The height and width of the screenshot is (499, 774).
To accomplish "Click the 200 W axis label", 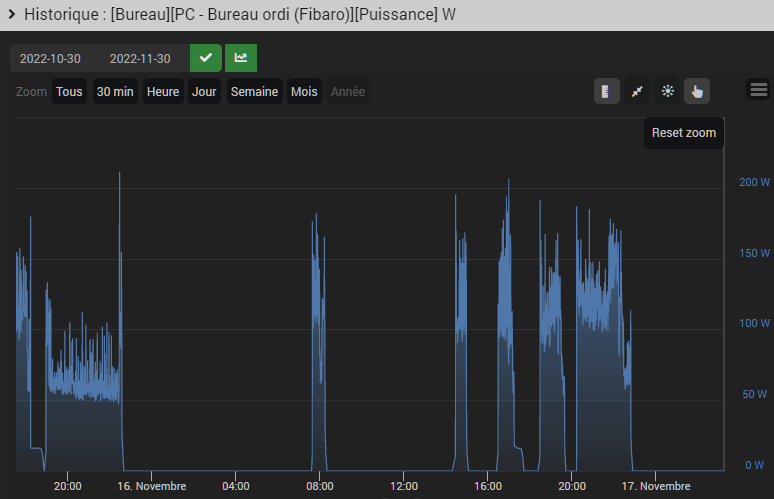I will click(x=754, y=182).
